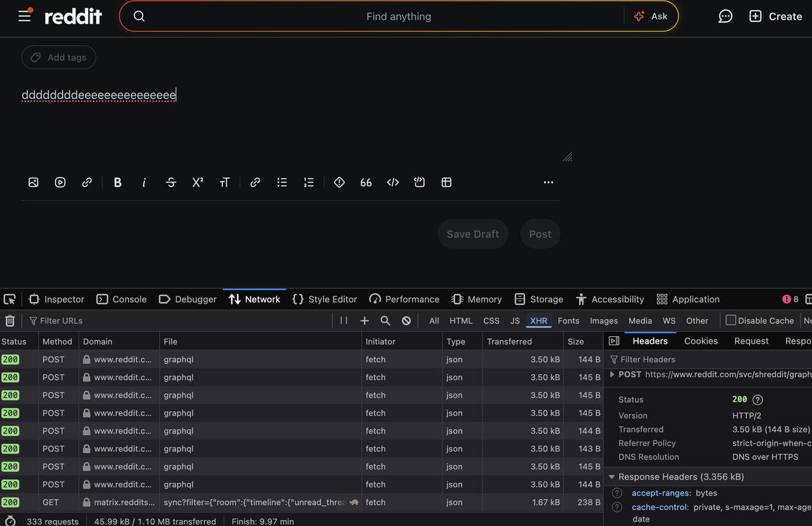
Task: Open Reddit chat bubble icon
Action: pyautogui.click(x=725, y=16)
